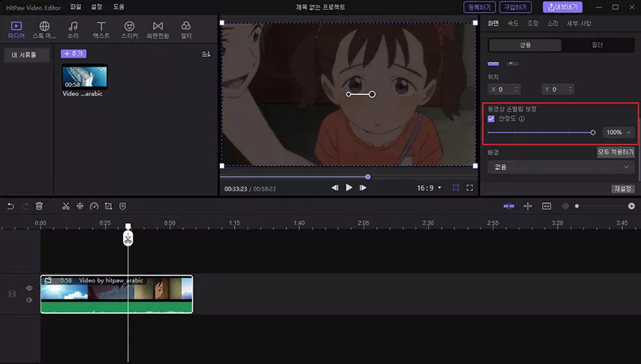Open the 도움 (Help) menu

[x=118, y=7]
